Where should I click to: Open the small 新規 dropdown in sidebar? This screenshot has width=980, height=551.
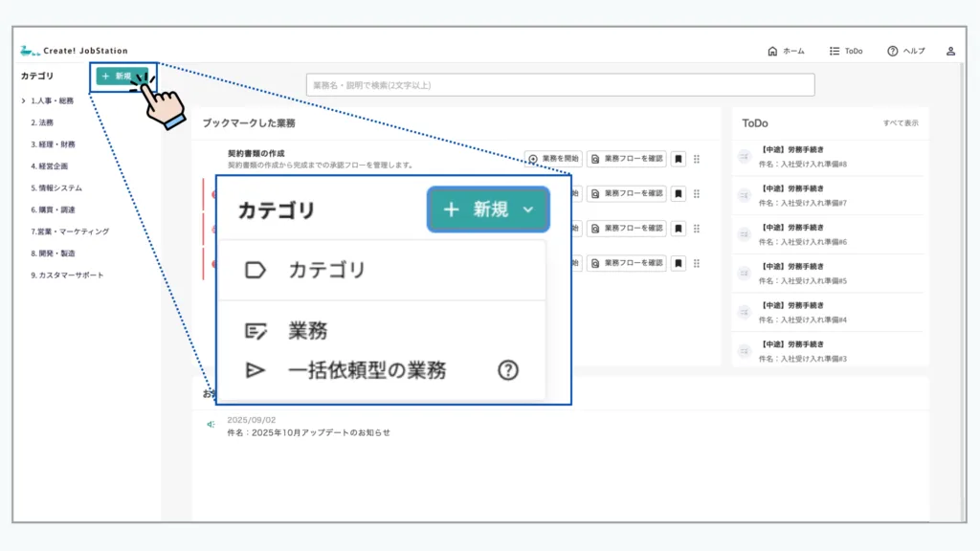(x=122, y=77)
